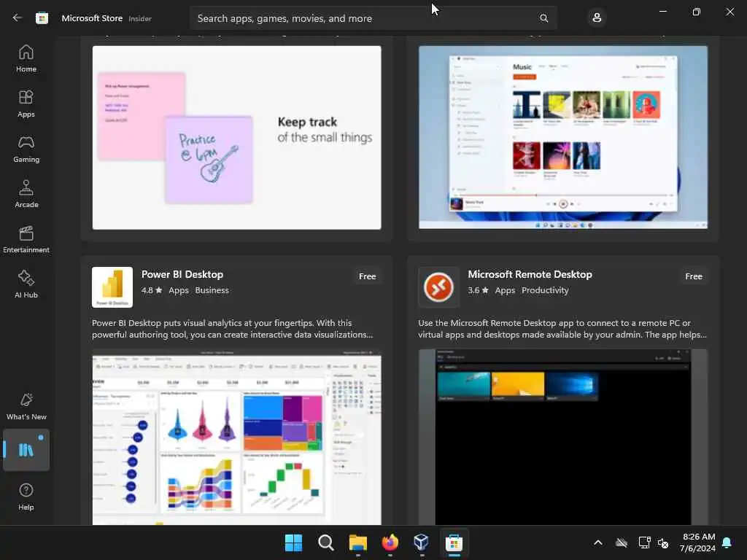Click the muted volume tray icon

pyautogui.click(x=663, y=542)
